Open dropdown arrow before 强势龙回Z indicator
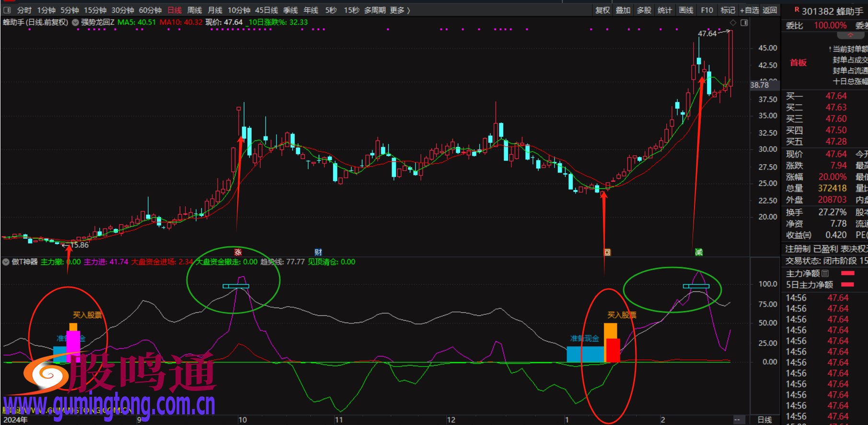The width and height of the screenshot is (868, 425). click(75, 22)
